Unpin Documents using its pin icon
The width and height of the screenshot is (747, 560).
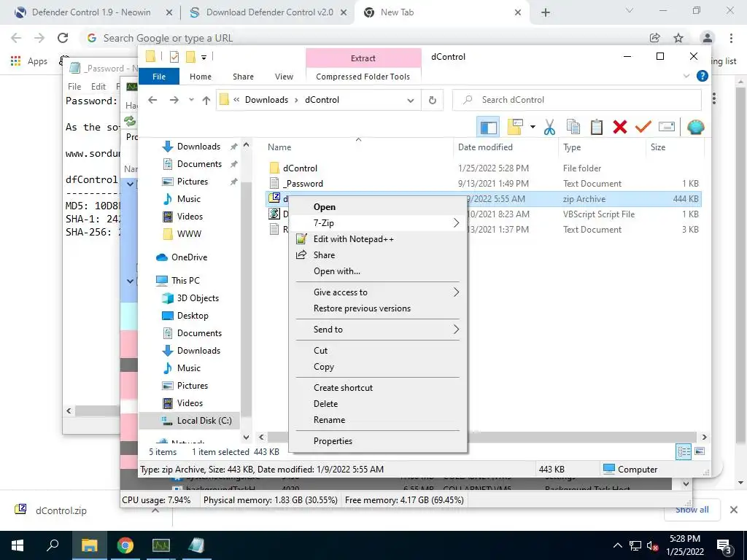(x=233, y=164)
